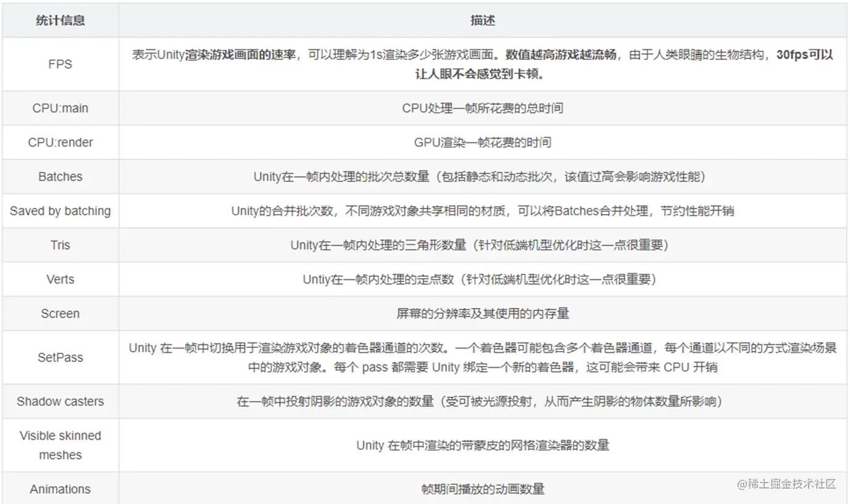Click the SetPass description about 着色器通道
850x504 pixels.
[483, 357]
